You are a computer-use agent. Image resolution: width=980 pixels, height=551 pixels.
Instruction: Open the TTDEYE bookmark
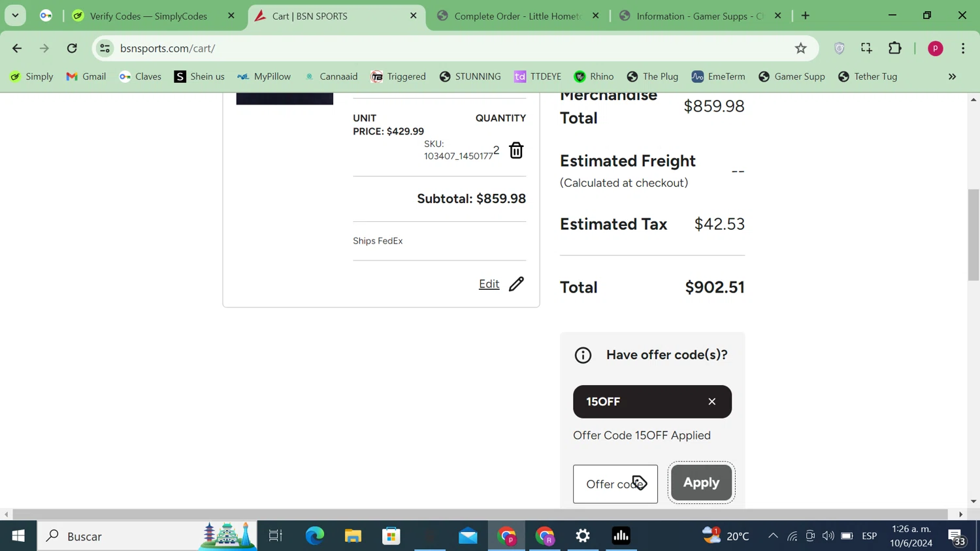click(x=538, y=76)
